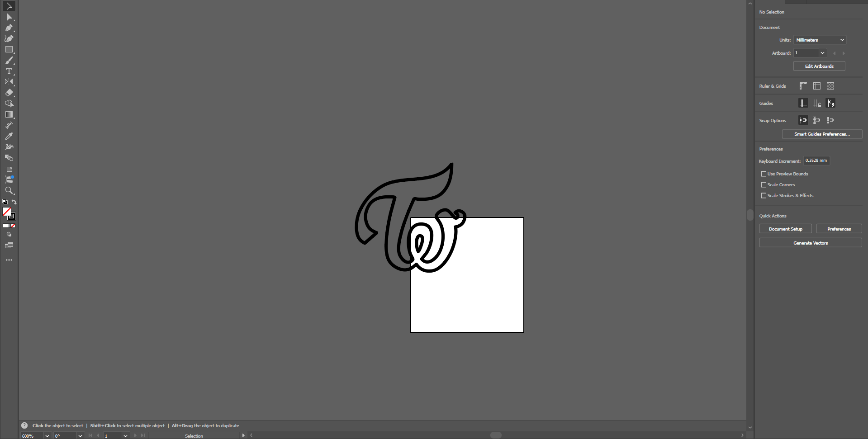Open the zoom level dropdown
This screenshot has height=439, width=868.
click(47, 436)
